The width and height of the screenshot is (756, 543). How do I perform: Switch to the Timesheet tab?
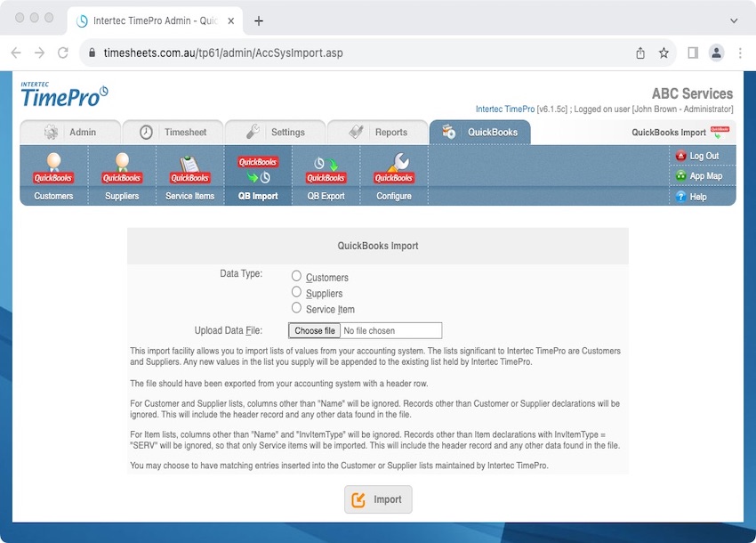click(173, 133)
